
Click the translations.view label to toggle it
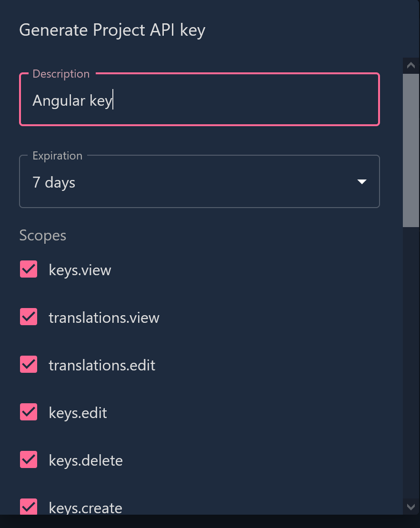click(104, 318)
